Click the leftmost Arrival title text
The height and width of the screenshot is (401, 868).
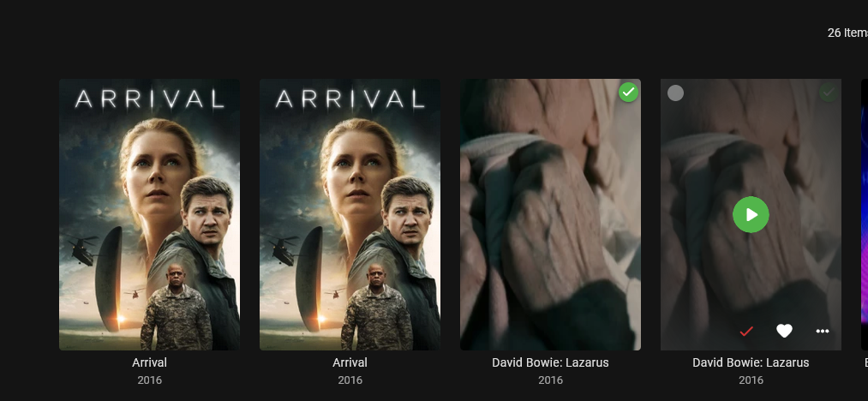click(x=149, y=362)
